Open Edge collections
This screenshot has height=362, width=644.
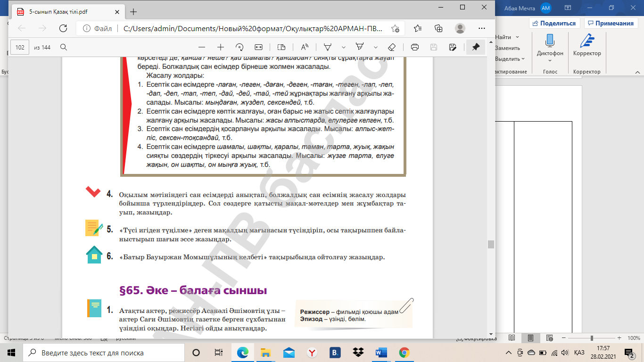(438, 28)
